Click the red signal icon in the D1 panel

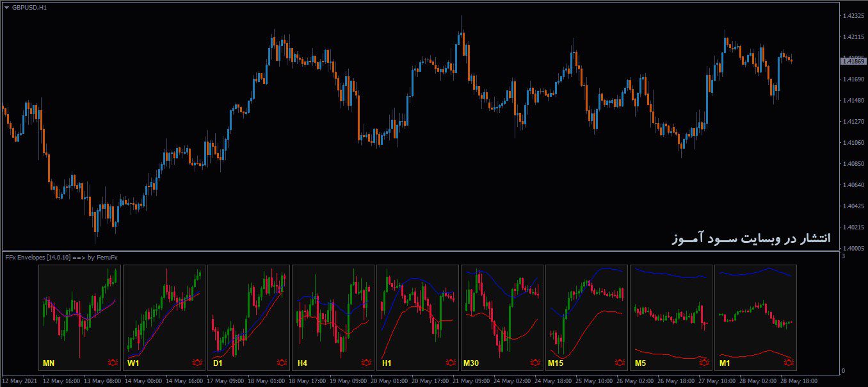click(282, 363)
